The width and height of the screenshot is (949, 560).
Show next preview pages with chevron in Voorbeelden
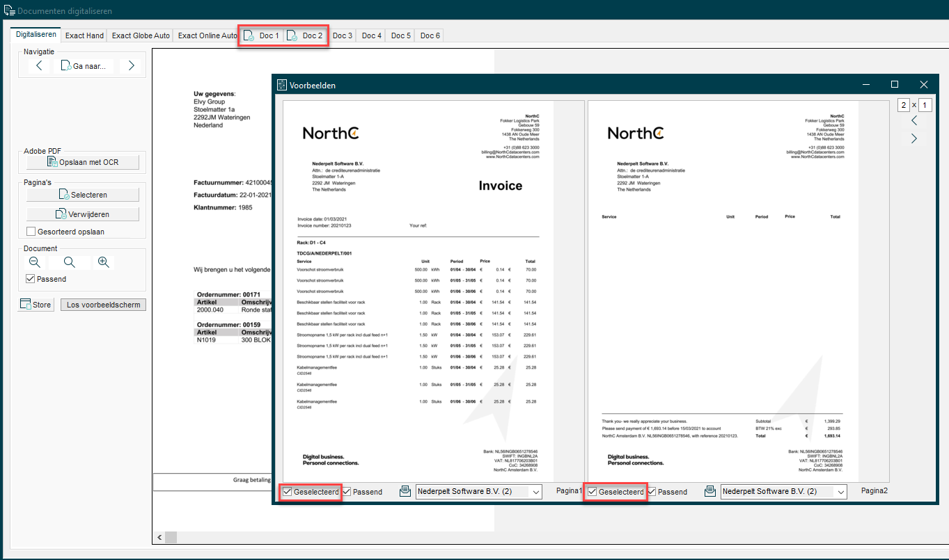click(x=914, y=138)
